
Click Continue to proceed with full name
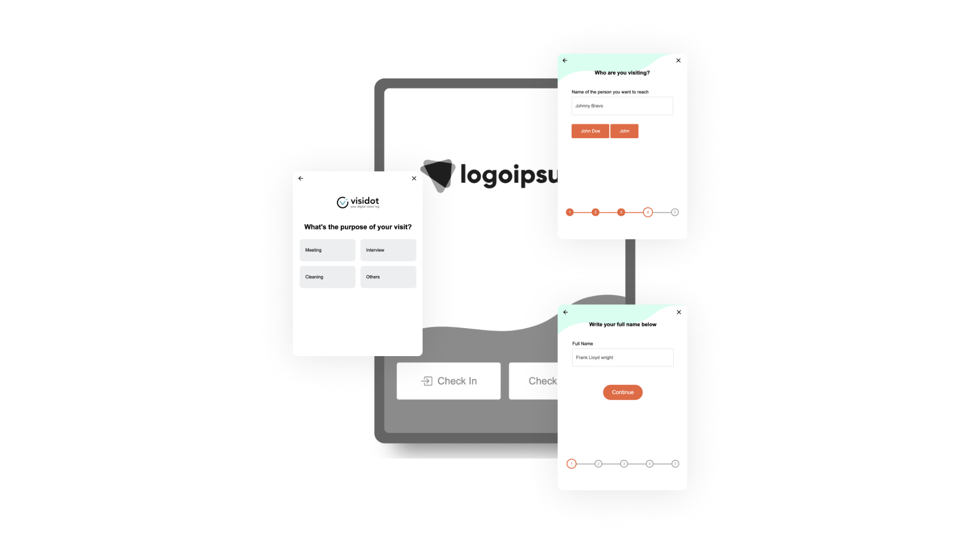(623, 391)
